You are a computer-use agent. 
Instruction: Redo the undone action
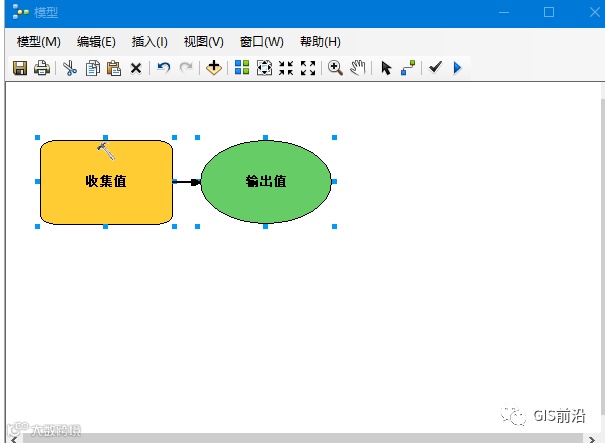186,68
